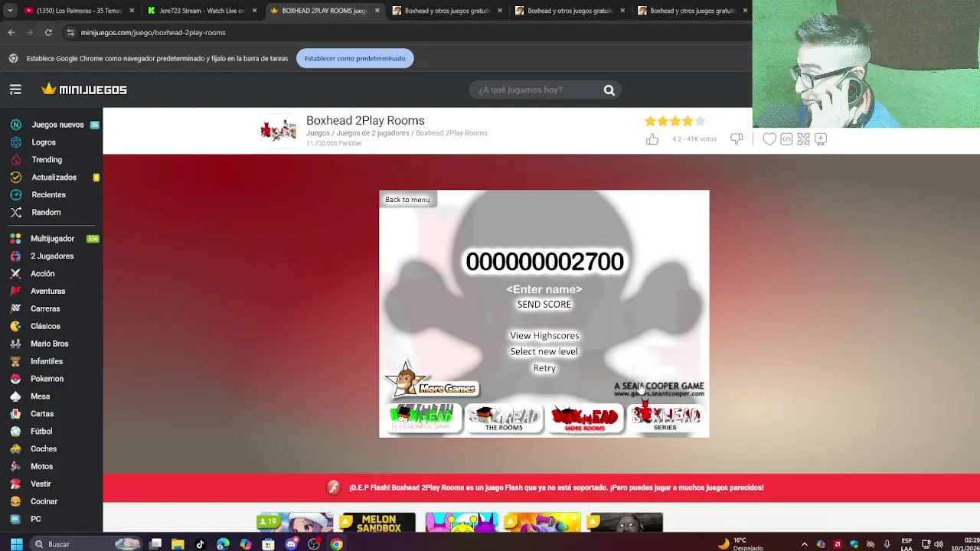Open Logros in the sidebar
The width and height of the screenshot is (980, 551).
(44, 142)
